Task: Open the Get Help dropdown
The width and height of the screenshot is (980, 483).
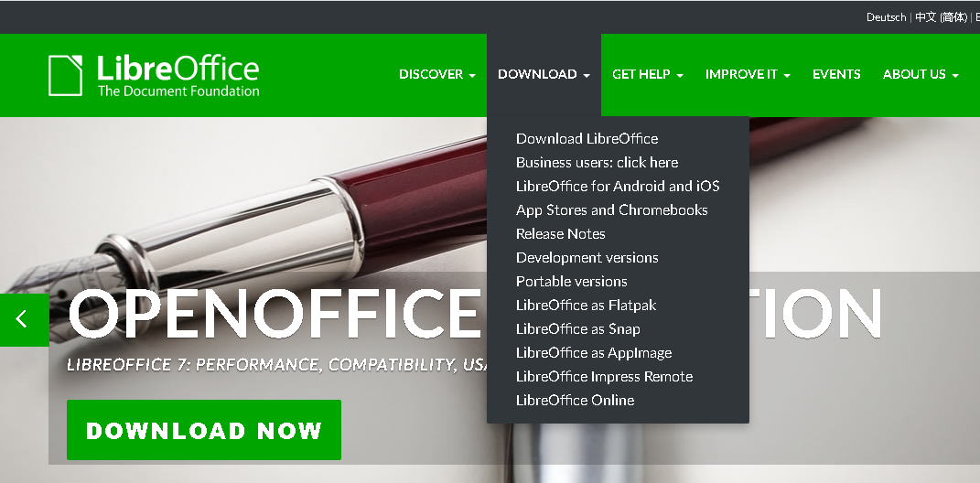Action: 648,74
